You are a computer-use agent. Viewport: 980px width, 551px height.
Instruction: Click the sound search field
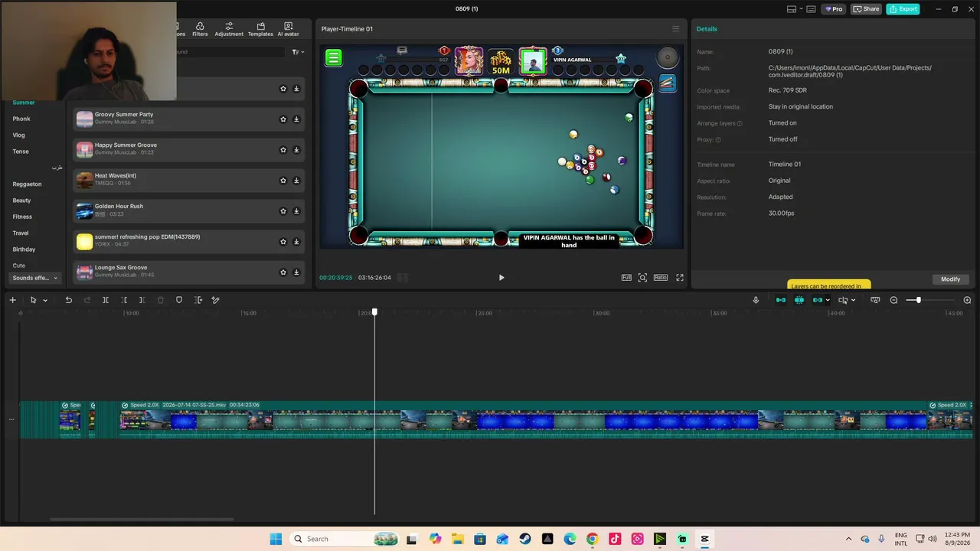click(230, 52)
